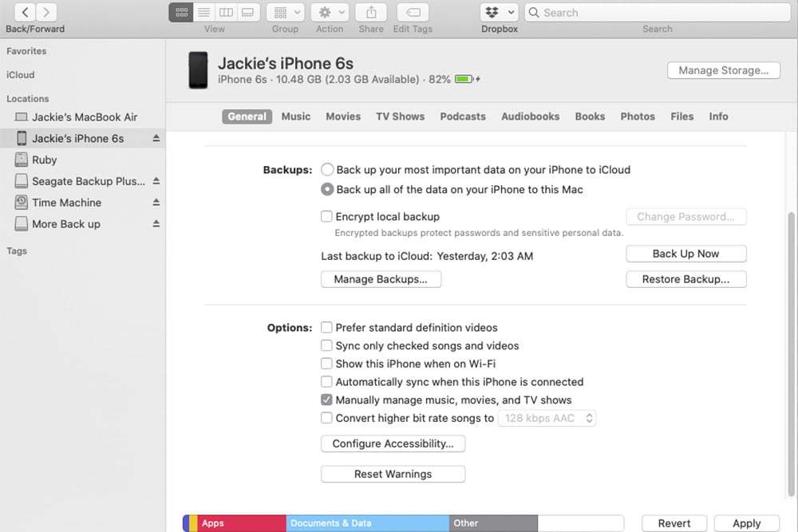Image resolution: width=798 pixels, height=532 pixels.
Task: Select back up to this Mac radio button
Action: 327,189
